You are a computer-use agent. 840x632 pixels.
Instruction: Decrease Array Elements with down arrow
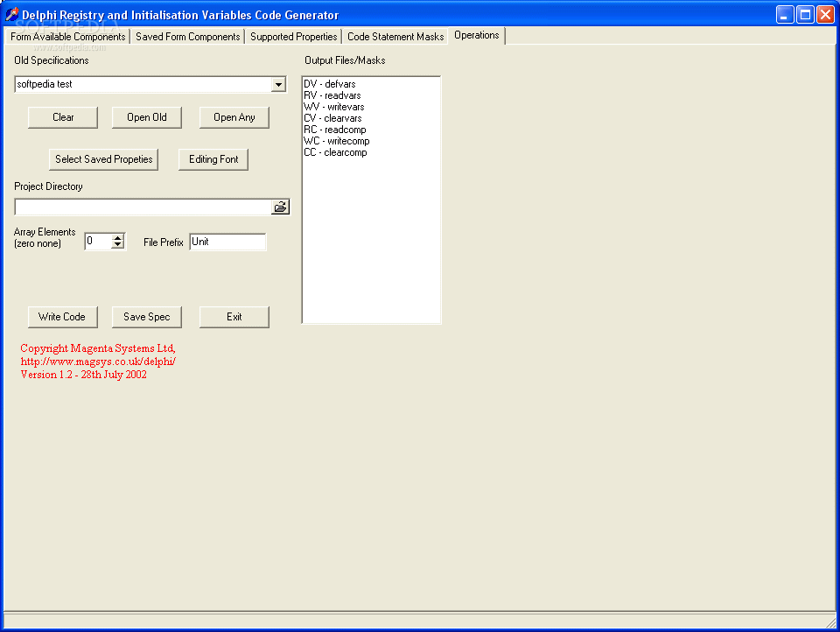[x=118, y=245]
